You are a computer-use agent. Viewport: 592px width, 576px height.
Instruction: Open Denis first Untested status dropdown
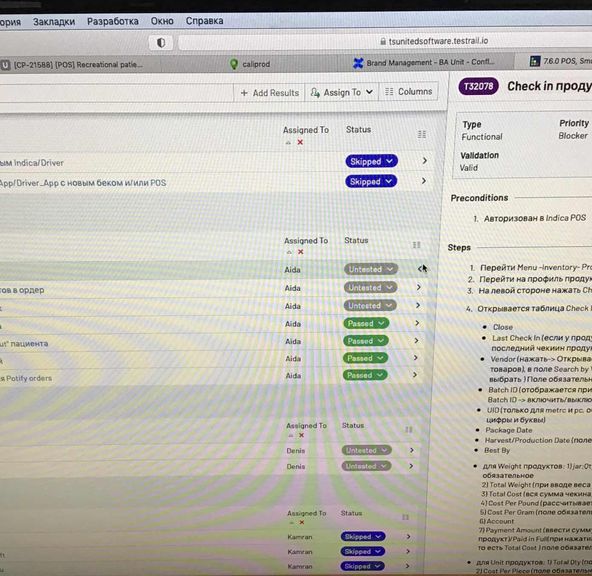coord(366,450)
